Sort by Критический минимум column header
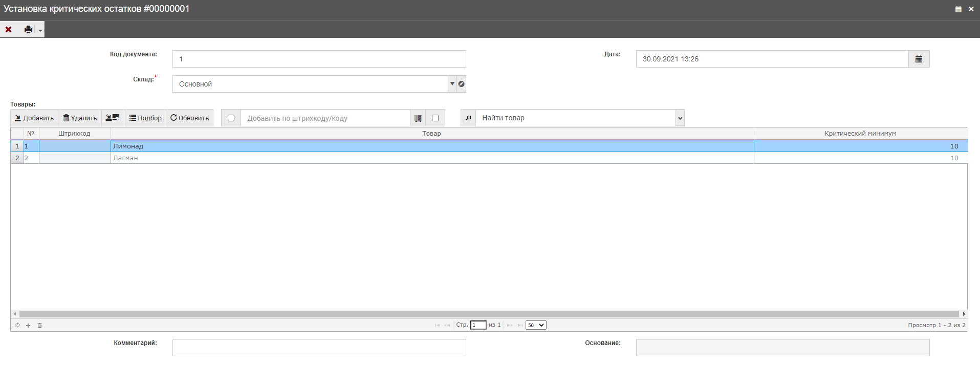 click(860, 134)
